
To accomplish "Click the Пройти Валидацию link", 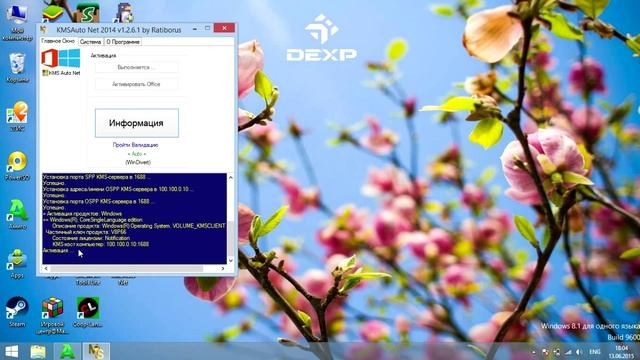I will (136, 145).
